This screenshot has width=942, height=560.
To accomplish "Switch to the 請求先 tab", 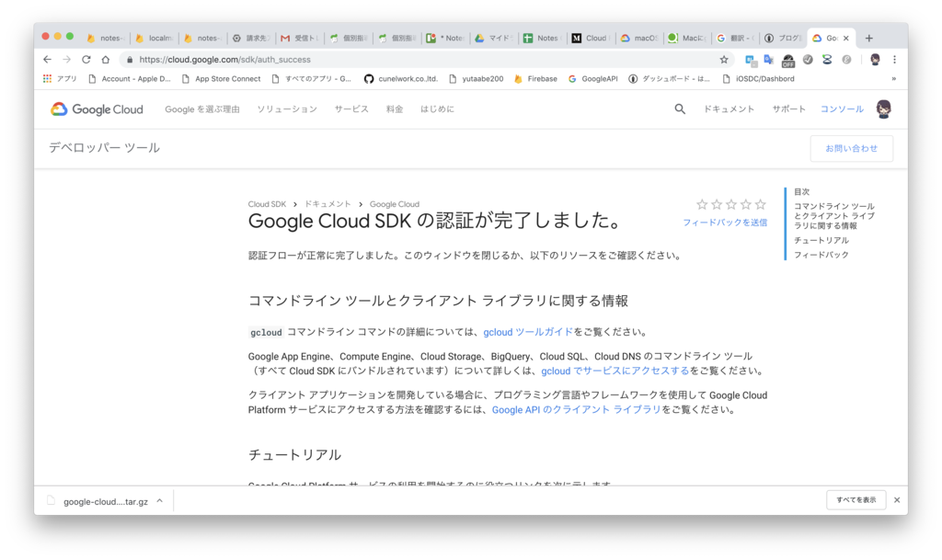I will pos(251,38).
